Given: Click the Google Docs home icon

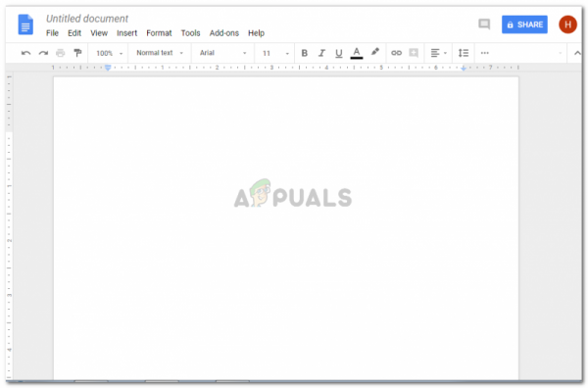Looking at the screenshot, I should [25, 24].
